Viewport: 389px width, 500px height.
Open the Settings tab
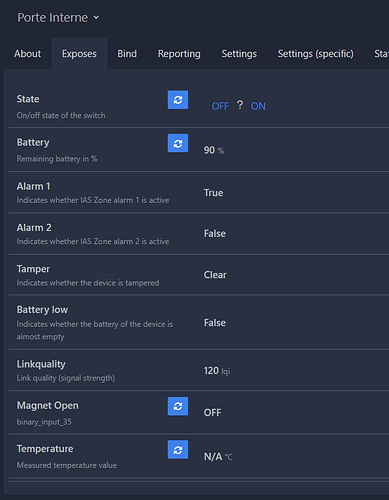tap(239, 54)
